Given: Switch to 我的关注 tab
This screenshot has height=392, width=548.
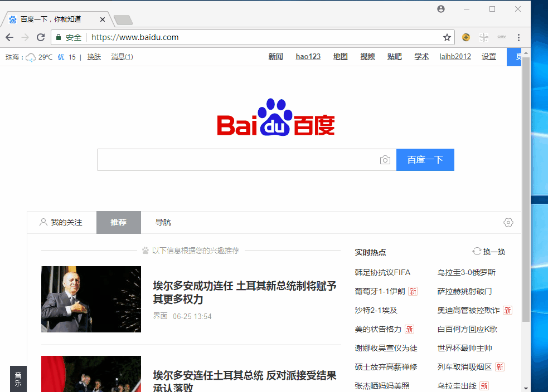Looking at the screenshot, I should tap(61, 222).
